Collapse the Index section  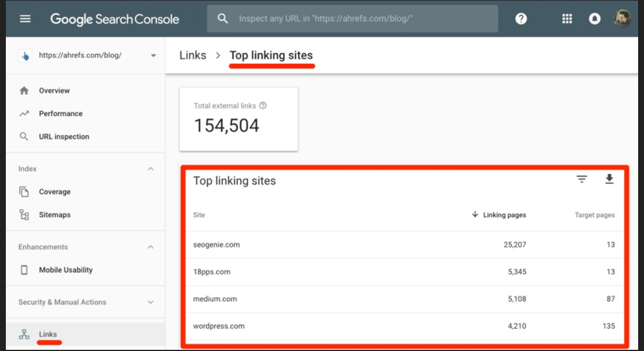pos(150,168)
